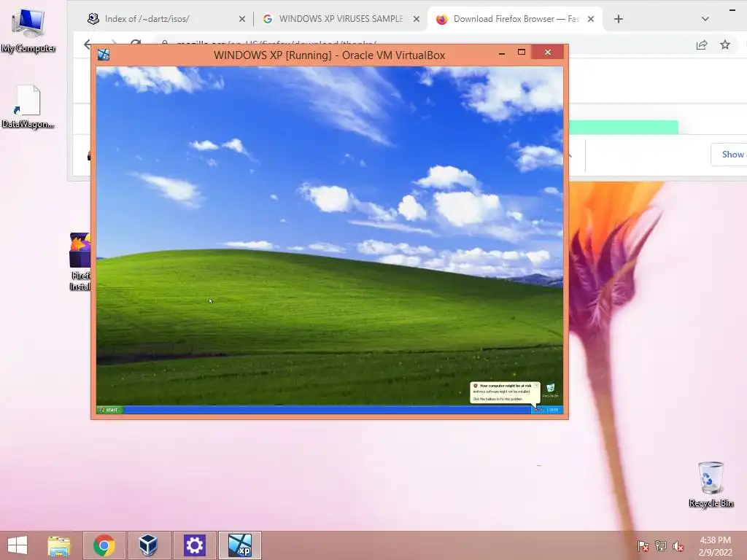The width and height of the screenshot is (747, 560).
Task: Close the Index of /~dartz/isos/ tab
Action: coord(242,19)
